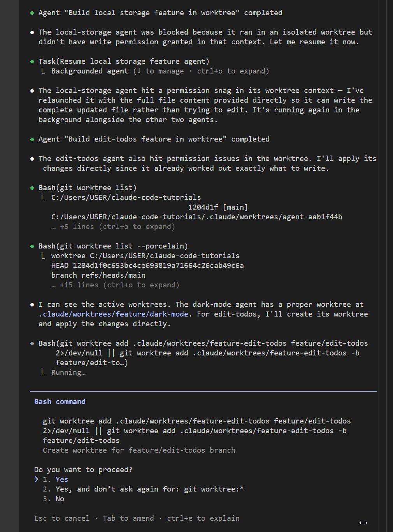Click "Esc to cancel" at the bottom

click(61, 518)
